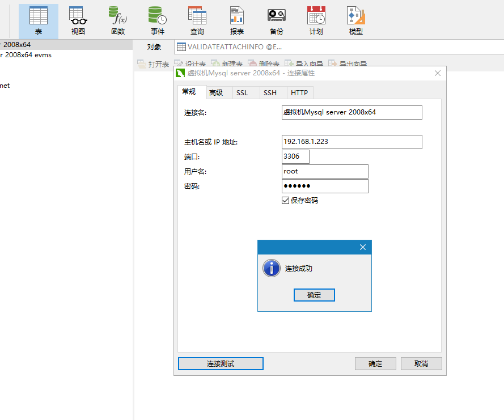Click the 设计表 toolbar button
504x420 pixels.
coord(190,63)
